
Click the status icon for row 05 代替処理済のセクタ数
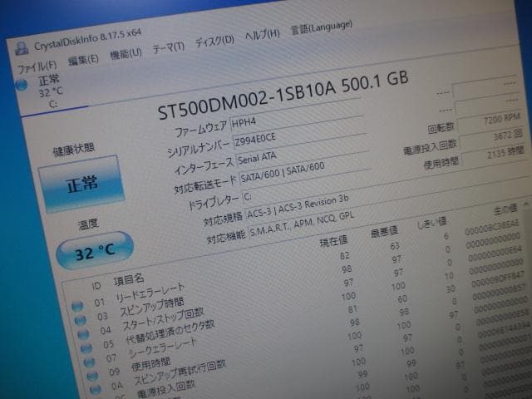click(x=86, y=347)
